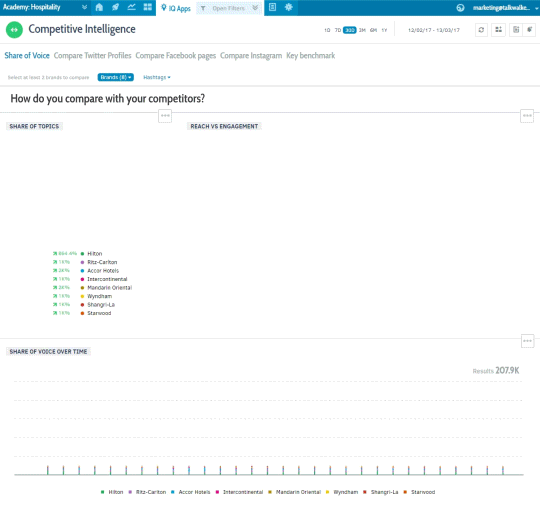Click the report document icon in top bar
Screen dimensions: 540x520
click(272, 7)
